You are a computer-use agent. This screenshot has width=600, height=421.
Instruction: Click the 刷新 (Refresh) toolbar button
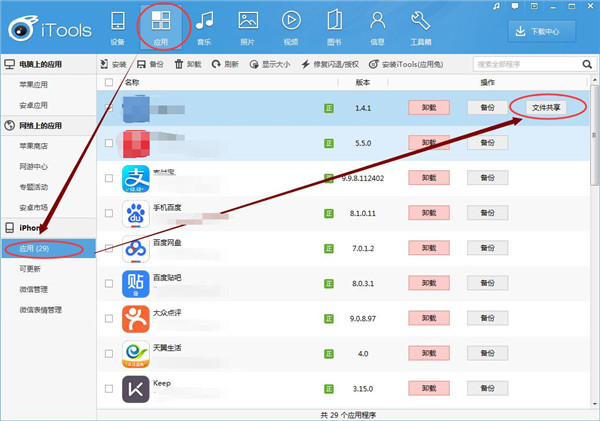(x=225, y=64)
